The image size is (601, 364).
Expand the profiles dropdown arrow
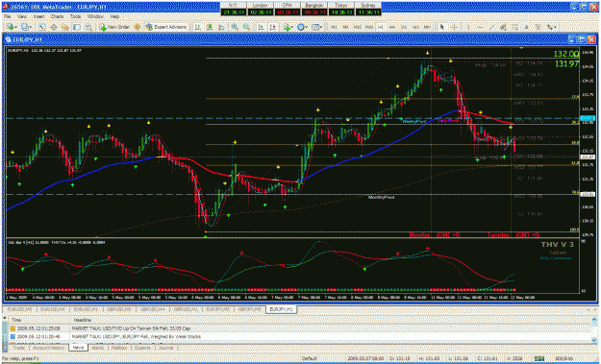(31, 27)
